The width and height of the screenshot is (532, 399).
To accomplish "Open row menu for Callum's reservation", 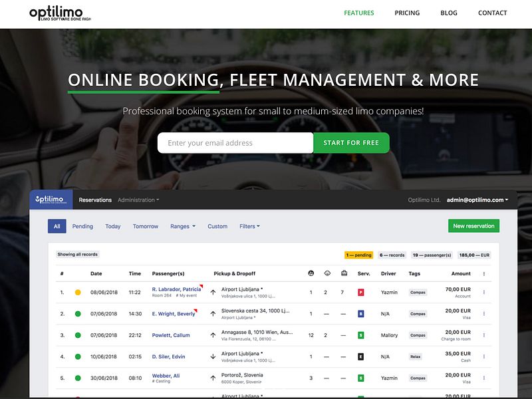I will click(484, 335).
